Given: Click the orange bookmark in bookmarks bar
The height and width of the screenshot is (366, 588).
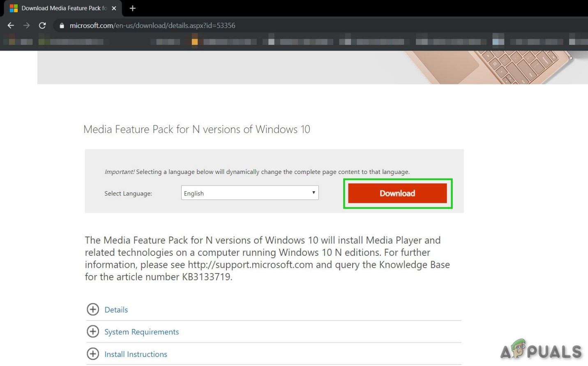Looking at the screenshot, I should 195,42.
